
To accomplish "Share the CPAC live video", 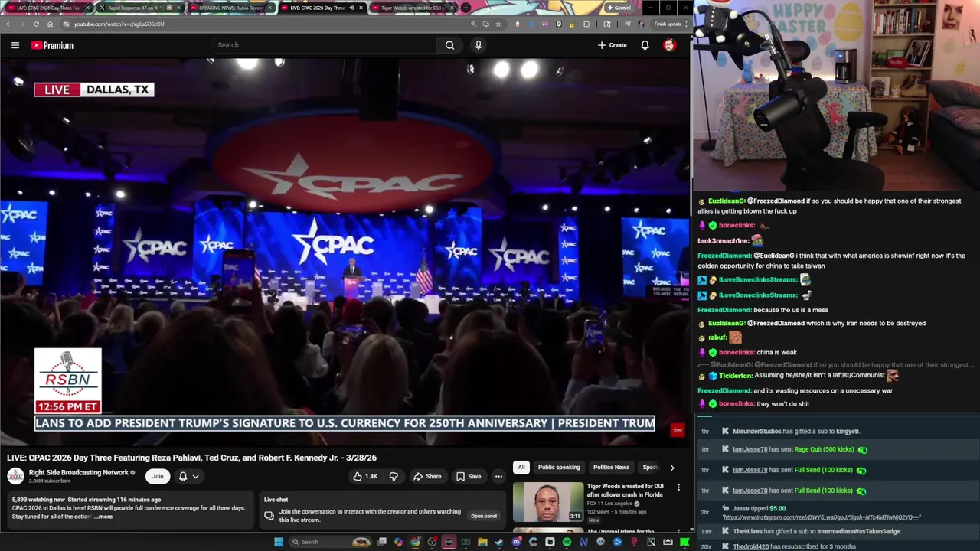I will (x=427, y=476).
